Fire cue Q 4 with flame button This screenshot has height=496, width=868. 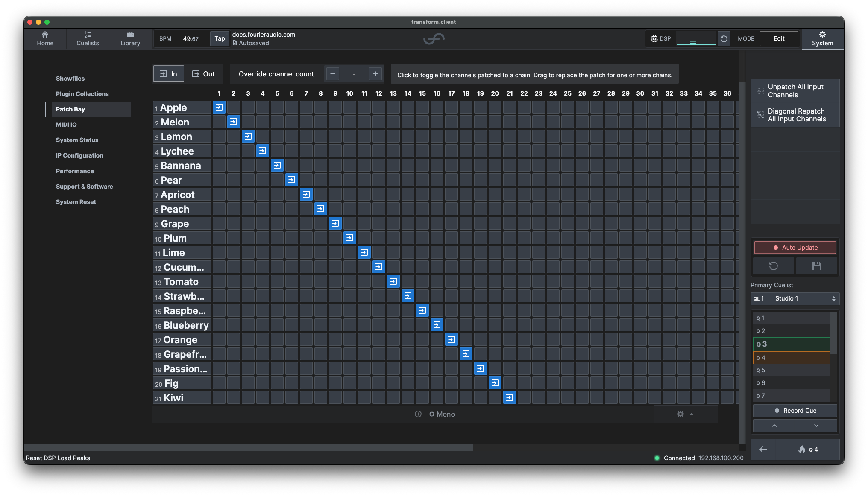pyautogui.click(x=807, y=449)
